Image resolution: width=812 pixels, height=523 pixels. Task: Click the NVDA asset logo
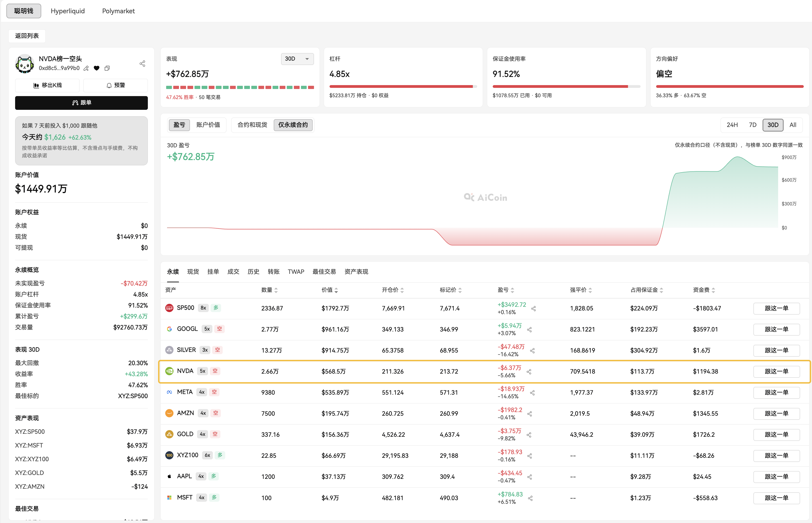point(169,371)
